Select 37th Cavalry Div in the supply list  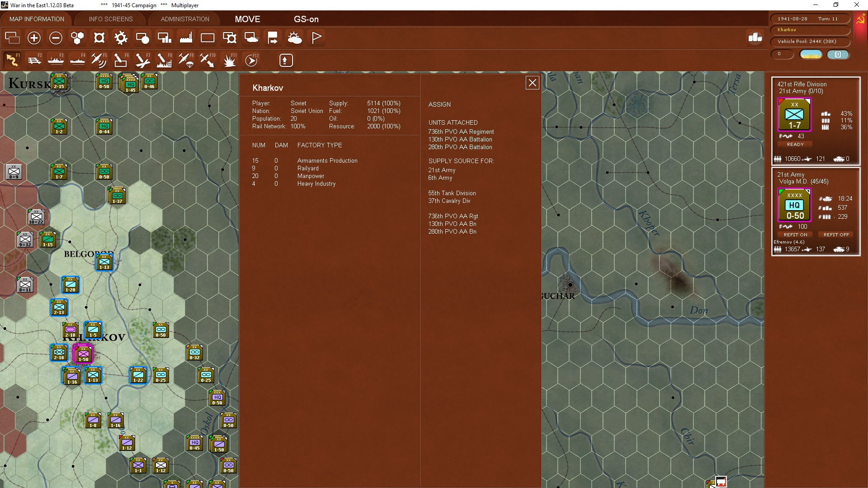click(449, 201)
